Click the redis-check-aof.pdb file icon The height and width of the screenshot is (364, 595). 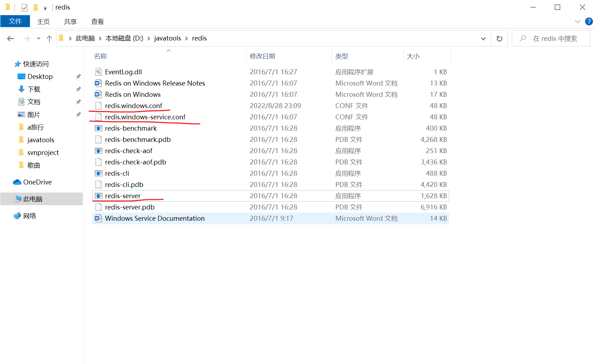(x=98, y=162)
